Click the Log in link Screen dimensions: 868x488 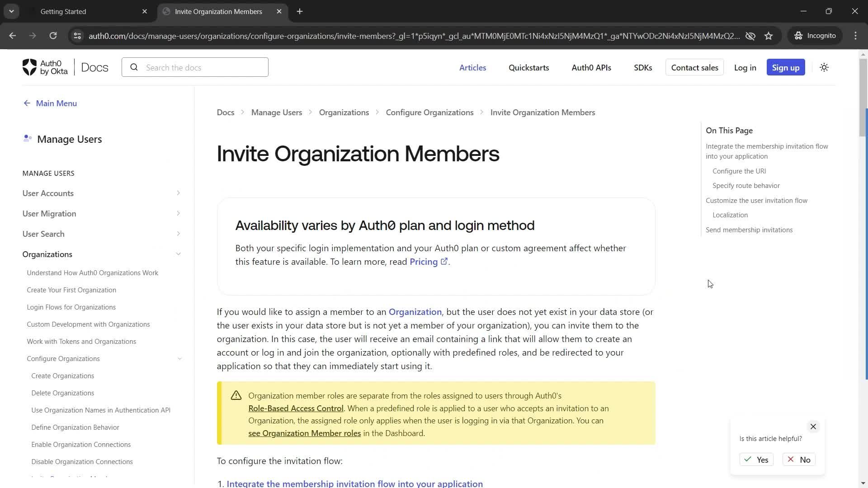[x=745, y=67]
